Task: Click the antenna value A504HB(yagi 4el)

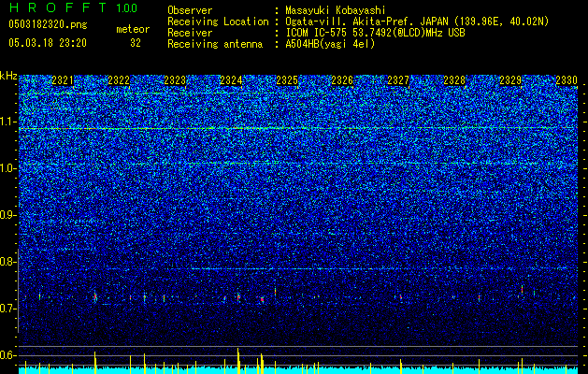Action: [x=330, y=44]
